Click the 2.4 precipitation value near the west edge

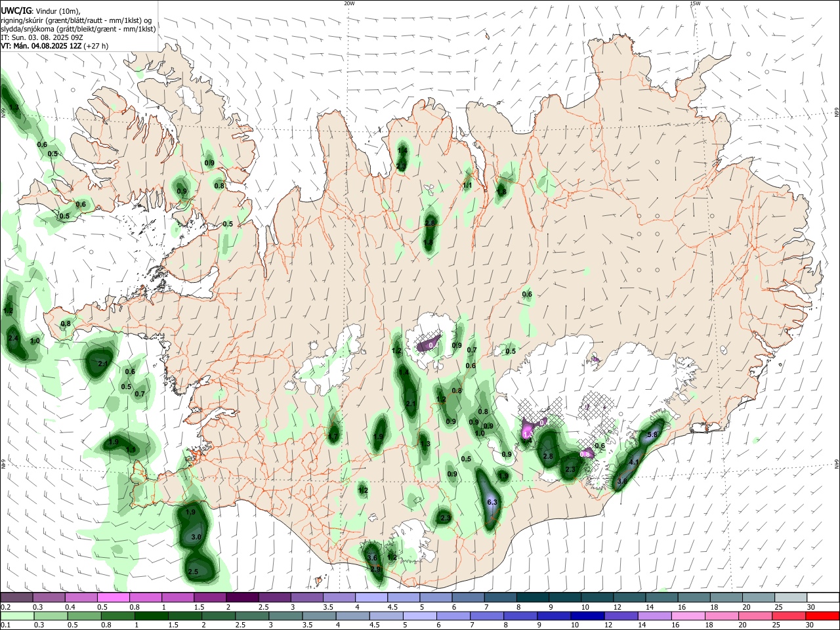point(13,338)
